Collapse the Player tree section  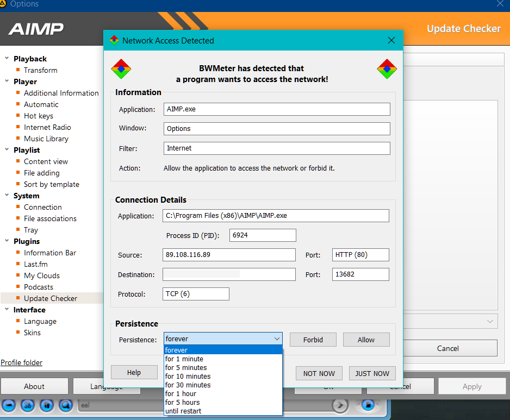coord(7,81)
